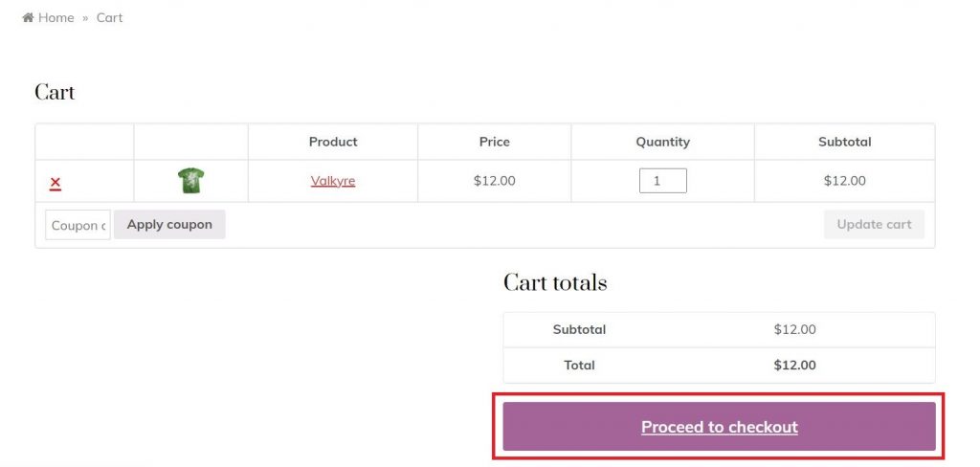Click the Update cart button
Screen dimensions: 980x467
point(875,225)
